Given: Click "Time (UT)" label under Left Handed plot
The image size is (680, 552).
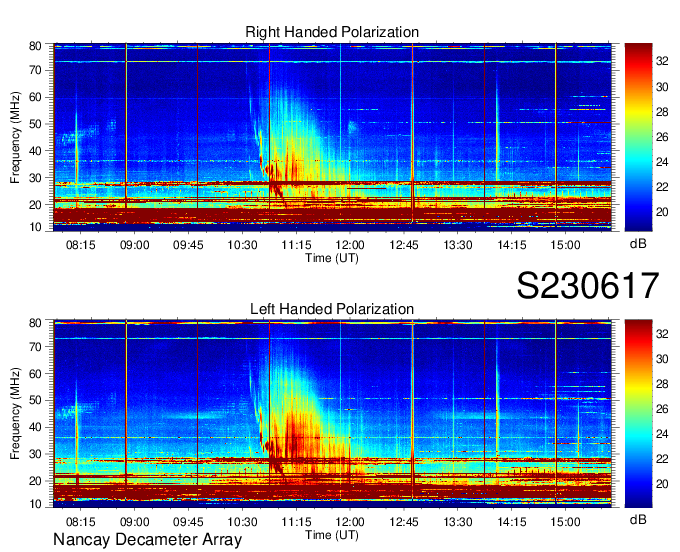Looking at the screenshot, I should [x=332, y=535].
